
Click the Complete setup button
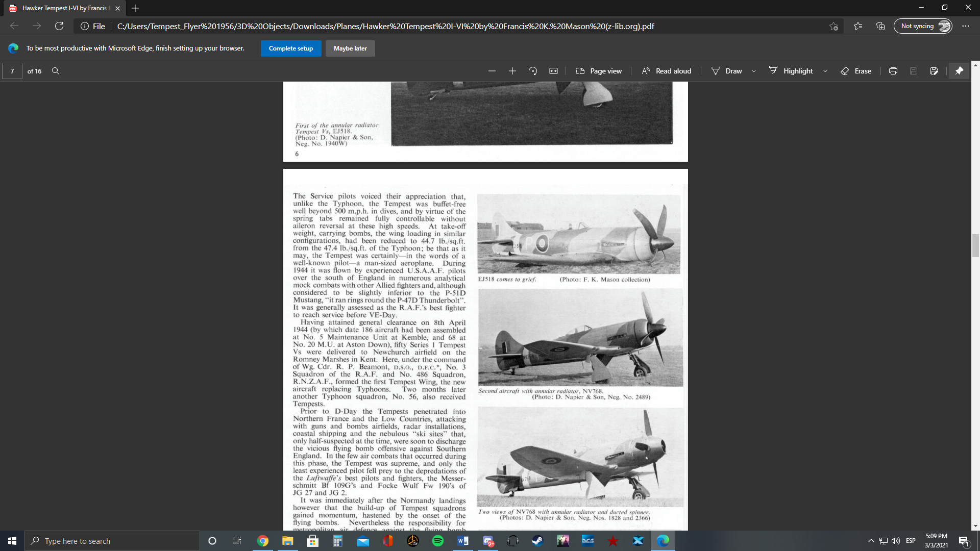[291, 48]
